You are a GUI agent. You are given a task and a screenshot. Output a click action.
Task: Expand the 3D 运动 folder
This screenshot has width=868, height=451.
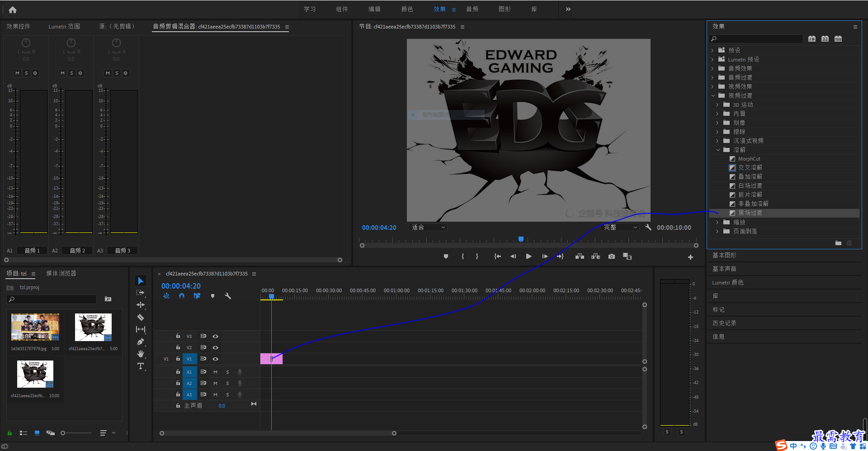717,104
